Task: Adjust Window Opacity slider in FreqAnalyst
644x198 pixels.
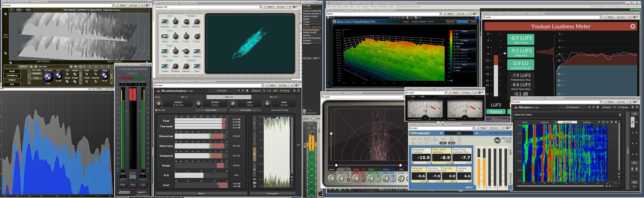Action: pyautogui.click(x=430, y=22)
